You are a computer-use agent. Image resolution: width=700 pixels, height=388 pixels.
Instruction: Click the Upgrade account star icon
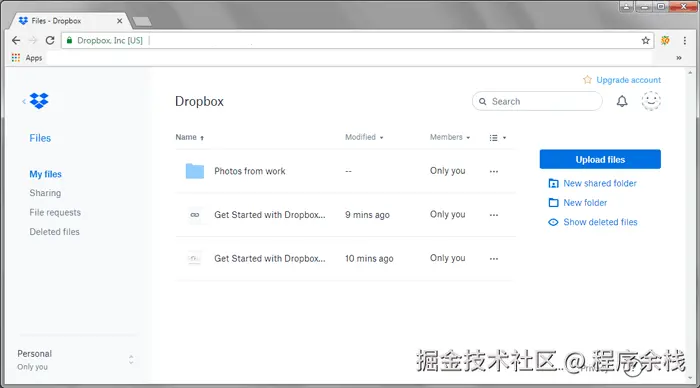[588, 79]
